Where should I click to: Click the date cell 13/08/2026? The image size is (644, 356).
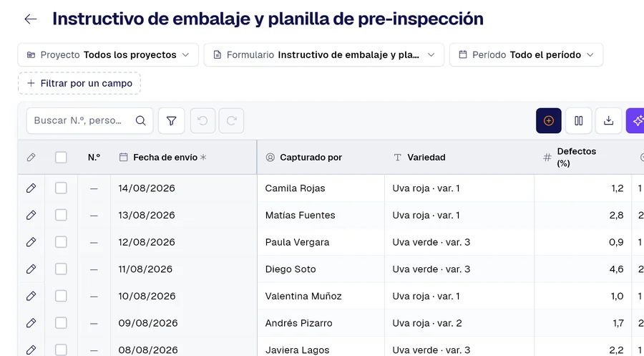[184, 215]
